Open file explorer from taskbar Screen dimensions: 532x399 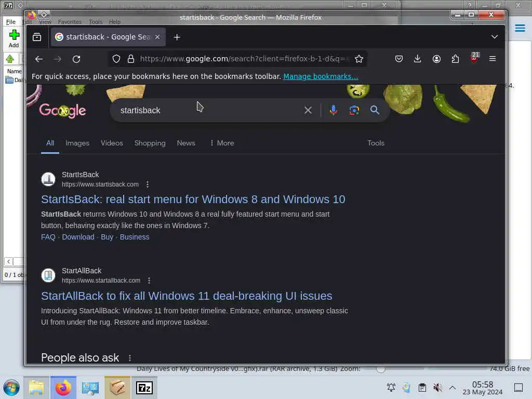[x=36, y=388]
